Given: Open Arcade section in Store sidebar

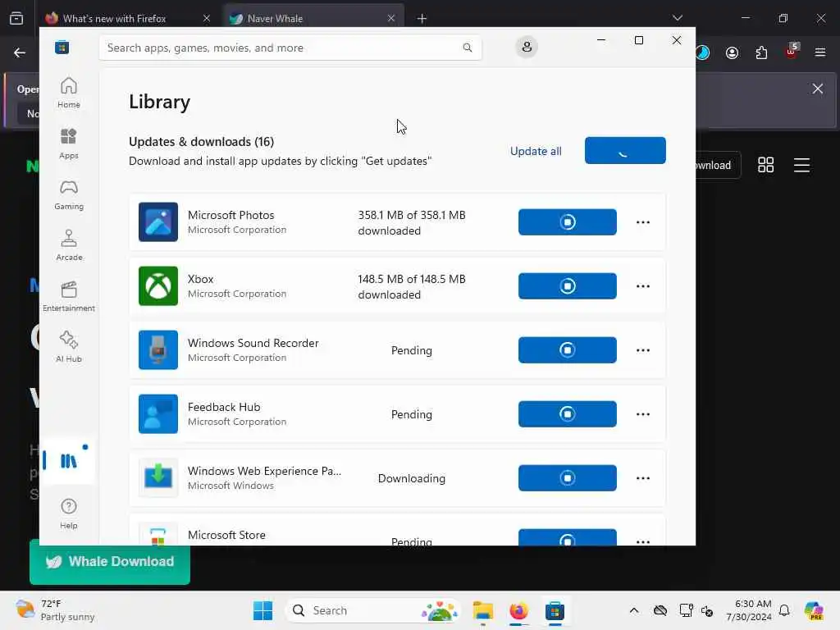Looking at the screenshot, I should point(69,245).
